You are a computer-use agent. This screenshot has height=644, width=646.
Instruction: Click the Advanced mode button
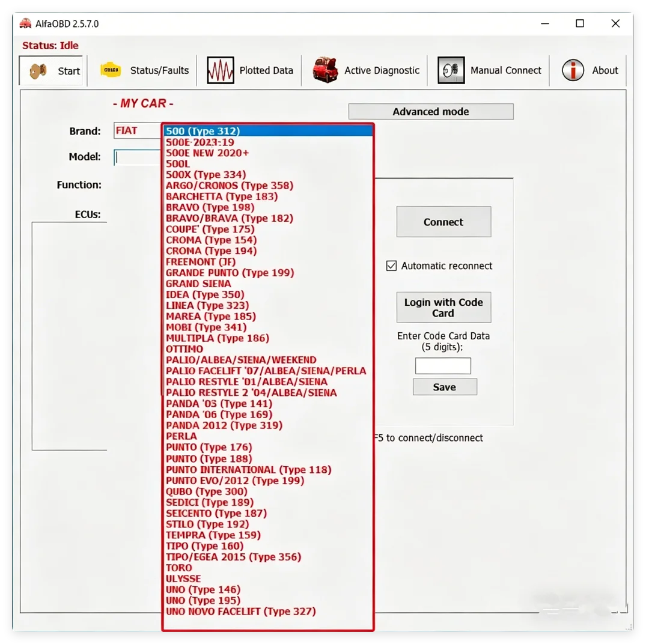click(x=431, y=112)
